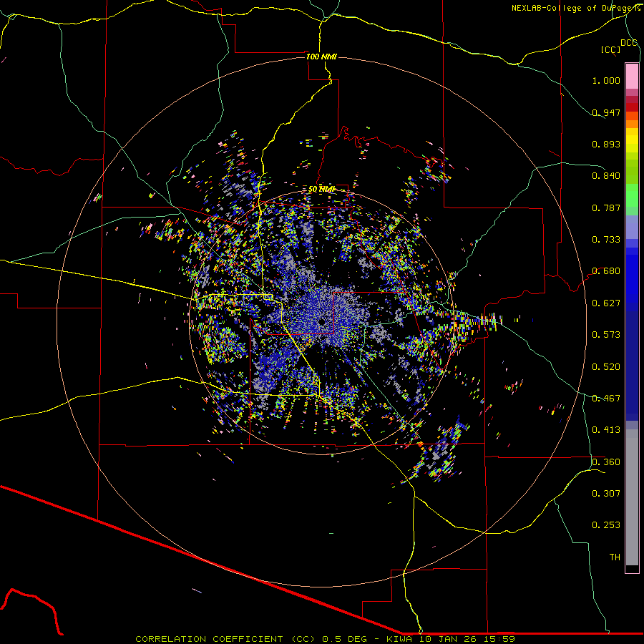The width and height of the screenshot is (644, 644).
Task: Select the 0.627 legend label
Action: pyautogui.click(x=606, y=303)
